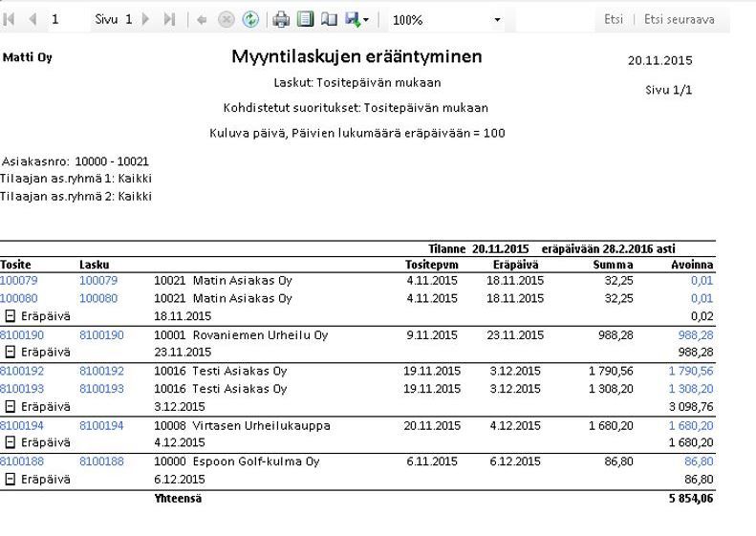Select customer 10008 Virtasen Urheilukauppa
This screenshot has width=756, height=536.
tap(242, 425)
